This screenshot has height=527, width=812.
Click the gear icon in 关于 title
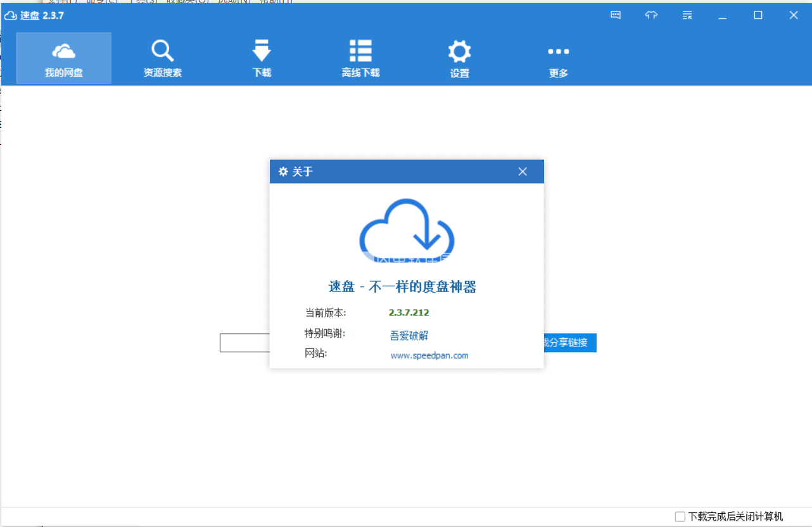point(283,172)
